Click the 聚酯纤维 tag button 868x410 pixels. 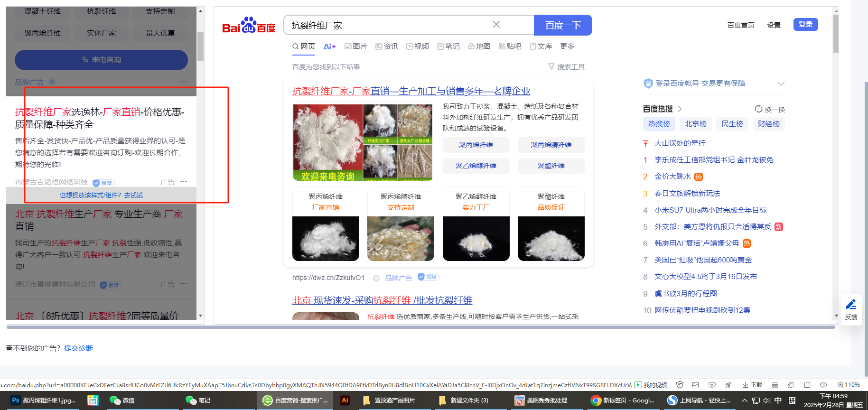click(551, 166)
